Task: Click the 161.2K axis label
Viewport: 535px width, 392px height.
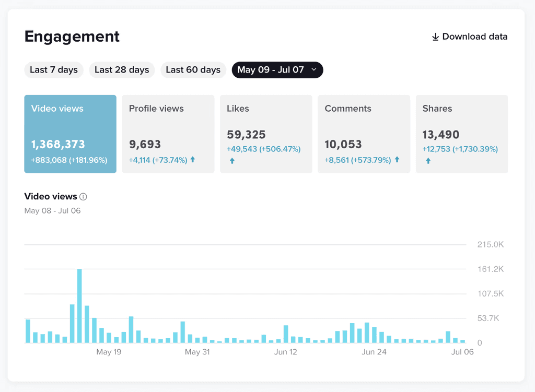Action: tap(490, 269)
